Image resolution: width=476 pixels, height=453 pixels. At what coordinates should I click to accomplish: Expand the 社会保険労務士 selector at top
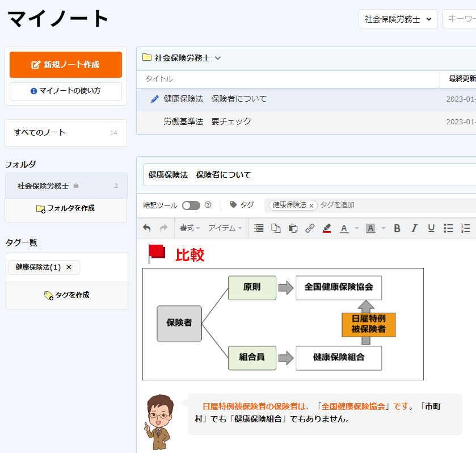click(x=398, y=19)
